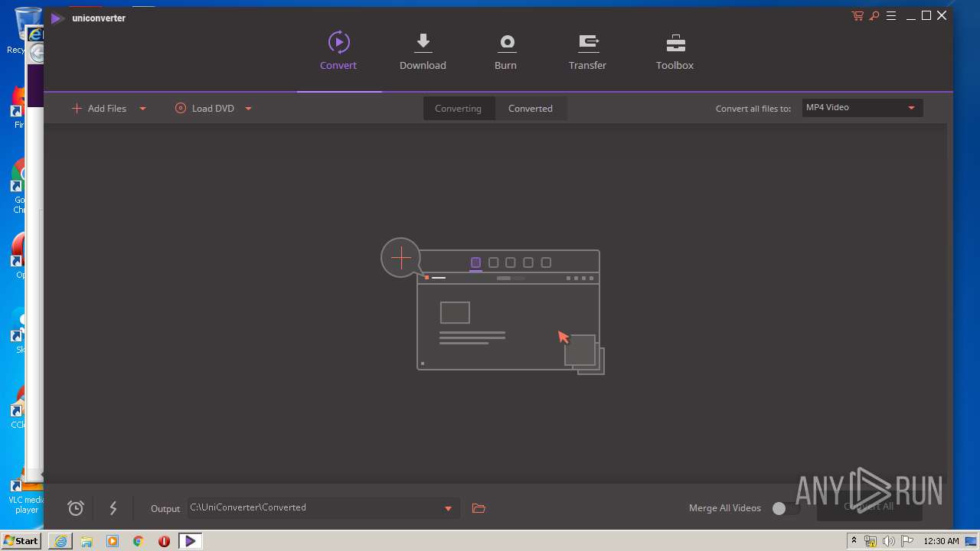Show hidden system tray icons
The image size is (980, 551).
(854, 541)
